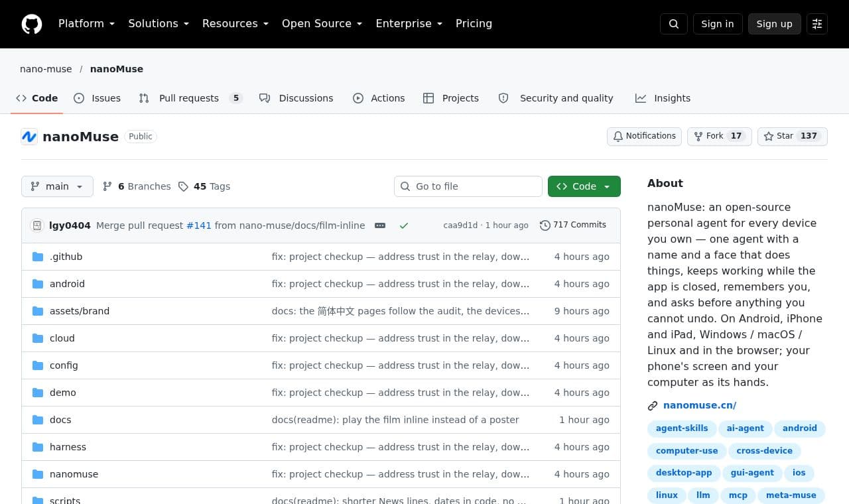Screen dimensions: 849x504
Task: Fork the repository using the Fork button
Action: click(719, 136)
